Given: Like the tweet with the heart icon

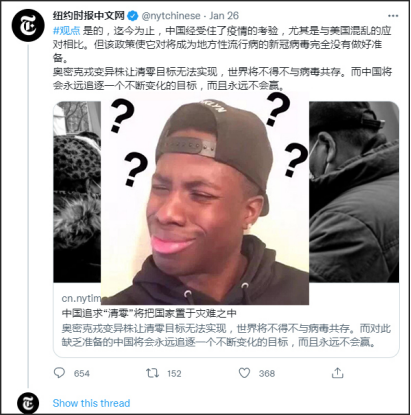Looking at the screenshot, I should [x=244, y=373].
